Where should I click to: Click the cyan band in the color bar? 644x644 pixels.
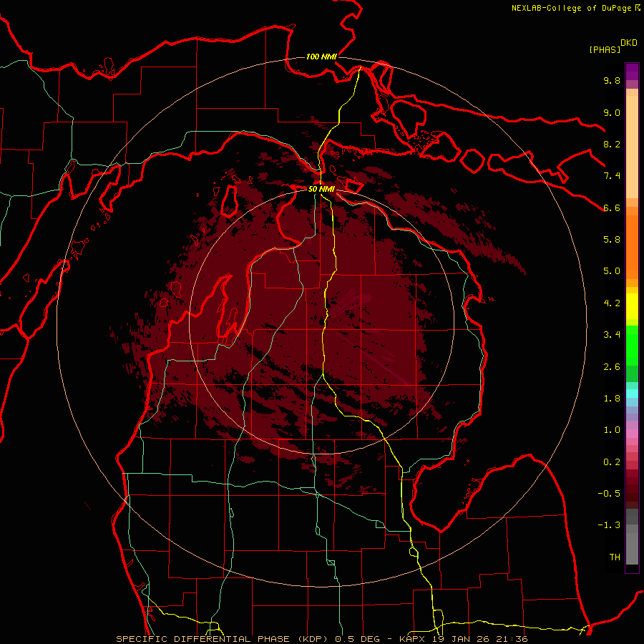click(x=632, y=394)
